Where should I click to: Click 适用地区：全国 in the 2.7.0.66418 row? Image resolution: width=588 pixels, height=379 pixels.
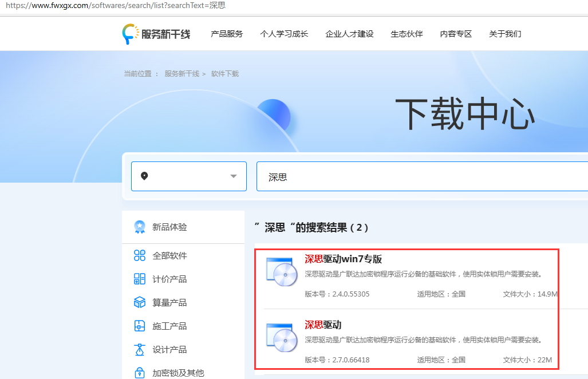tap(441, 360)
